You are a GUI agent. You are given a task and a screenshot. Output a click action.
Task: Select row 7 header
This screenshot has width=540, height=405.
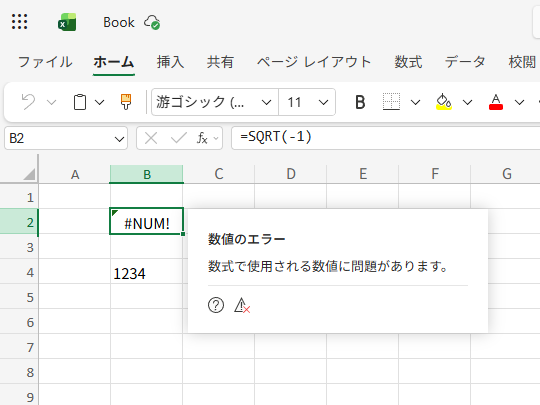pyautogui.click(x=19, y=346)
